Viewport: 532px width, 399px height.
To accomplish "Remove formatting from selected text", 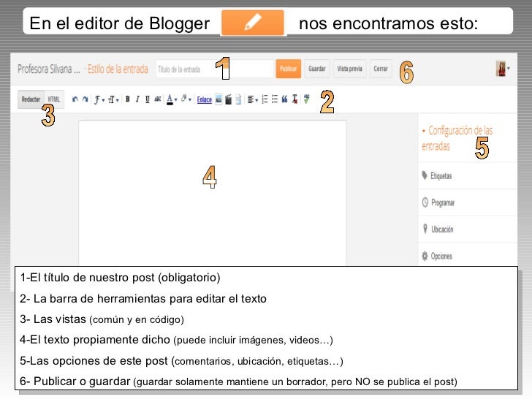I will pos(294,99).
